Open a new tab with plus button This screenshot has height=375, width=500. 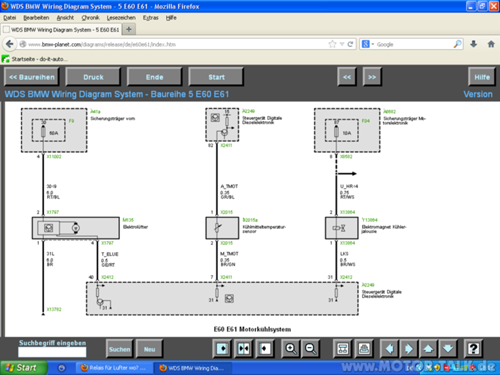click(x=129, y=29)
